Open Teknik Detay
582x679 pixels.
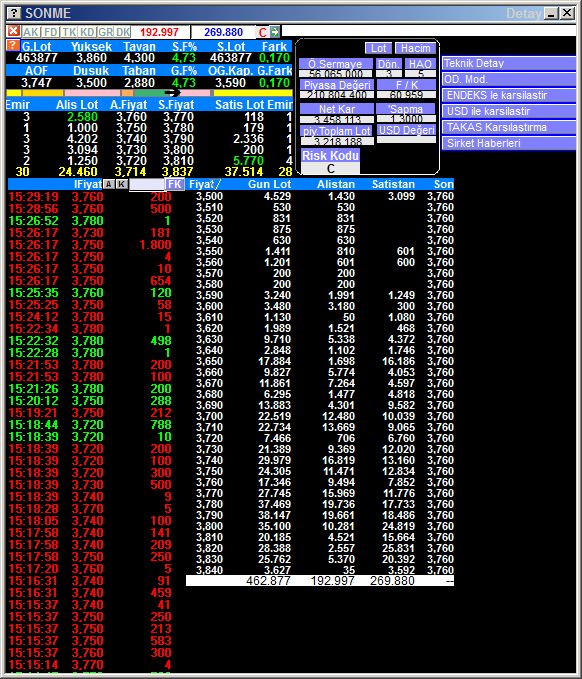pos(508,63)
